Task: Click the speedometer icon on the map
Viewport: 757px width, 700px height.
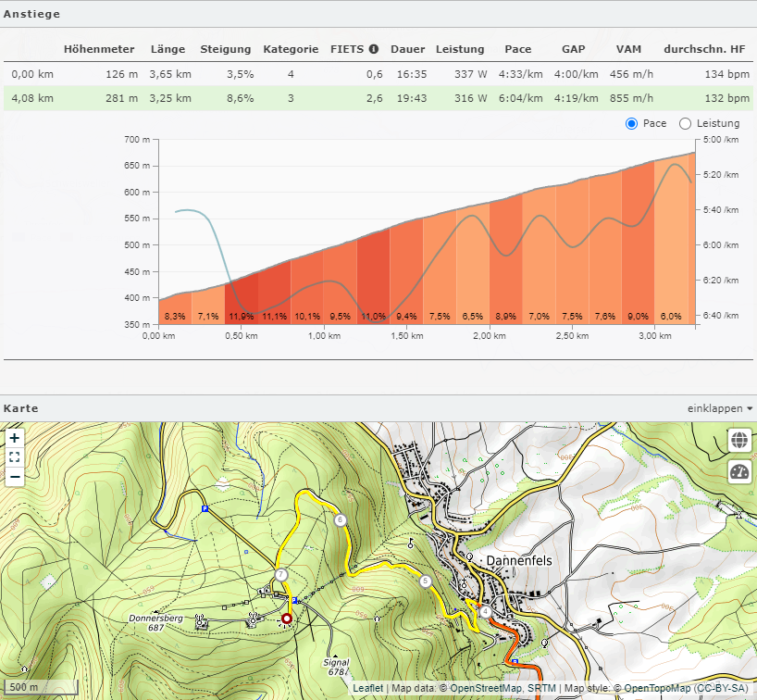Action: tap(739, 472)
